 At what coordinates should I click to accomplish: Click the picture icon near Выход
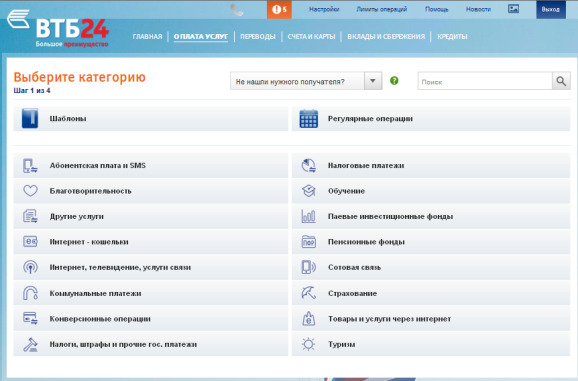pyautogui.click(x=513, y=9)
